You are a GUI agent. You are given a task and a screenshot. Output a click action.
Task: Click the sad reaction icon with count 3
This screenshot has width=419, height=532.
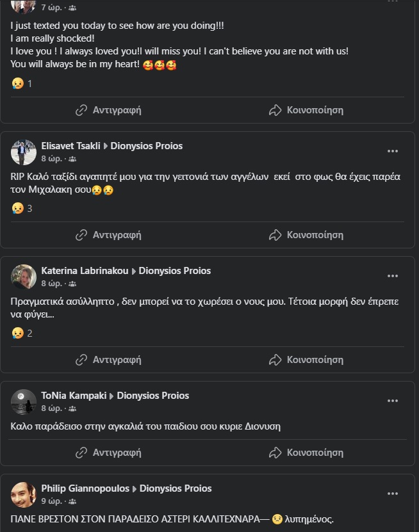18,208
